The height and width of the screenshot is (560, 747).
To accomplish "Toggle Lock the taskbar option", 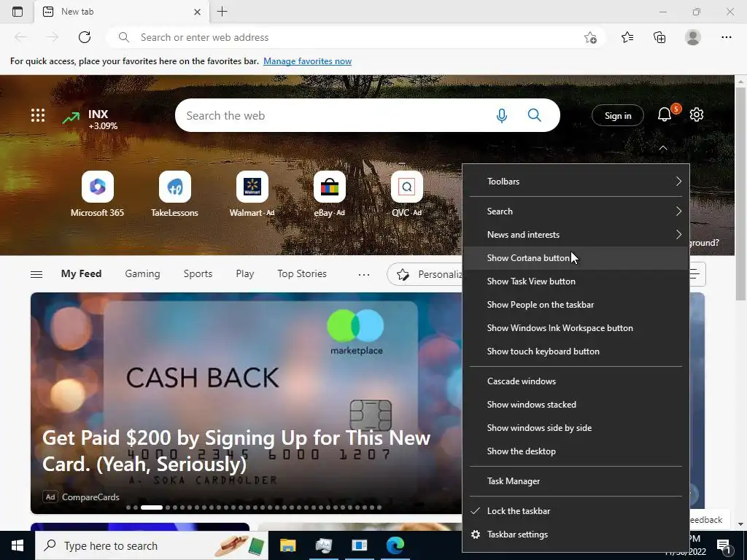I will click(x=576, y=511).
